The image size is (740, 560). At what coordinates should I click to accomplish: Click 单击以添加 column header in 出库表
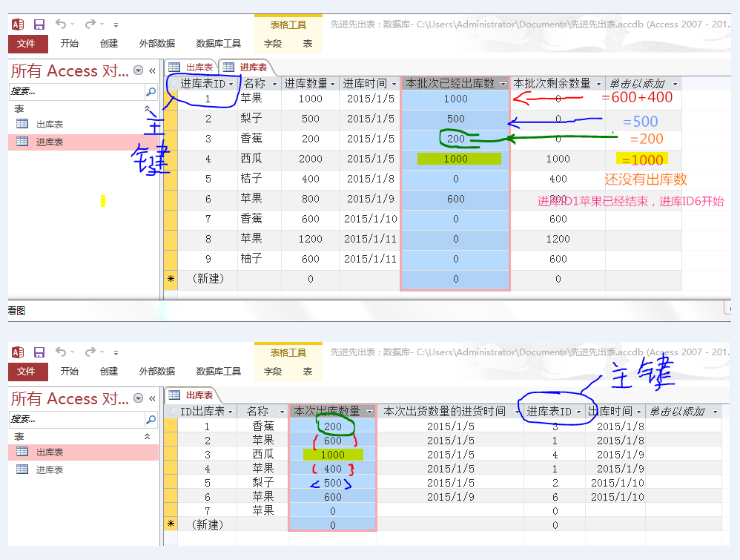click(x=678, y=412)
